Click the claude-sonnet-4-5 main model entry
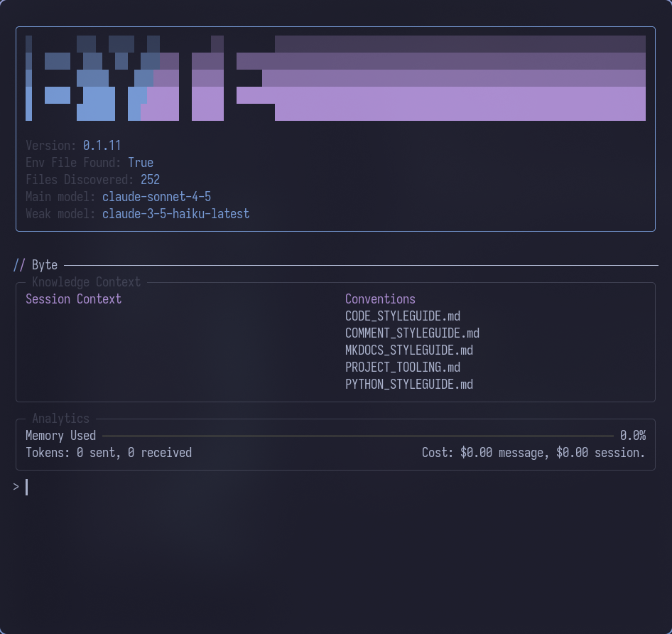This screenshot has height=634, width=672. click(156, 196)
